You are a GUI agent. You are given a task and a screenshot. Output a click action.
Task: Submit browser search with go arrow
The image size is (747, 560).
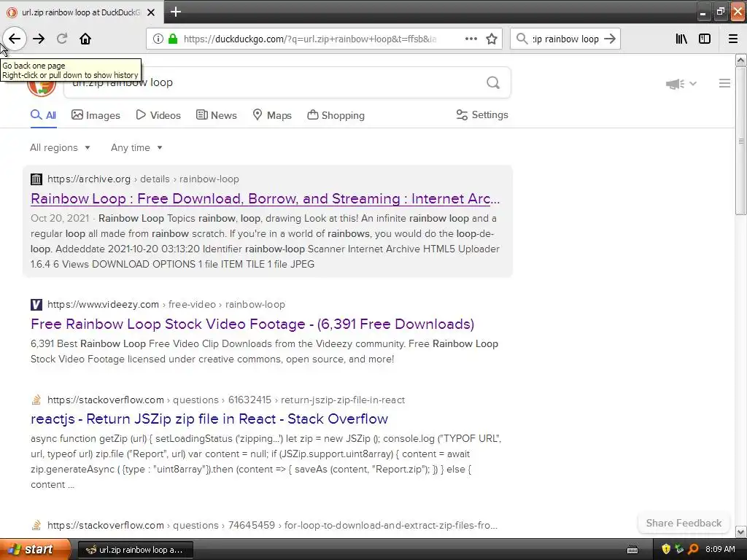610,39
